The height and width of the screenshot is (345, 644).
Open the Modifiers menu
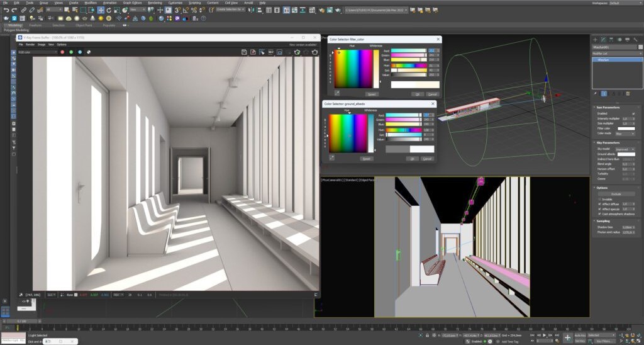click(91, 3)
